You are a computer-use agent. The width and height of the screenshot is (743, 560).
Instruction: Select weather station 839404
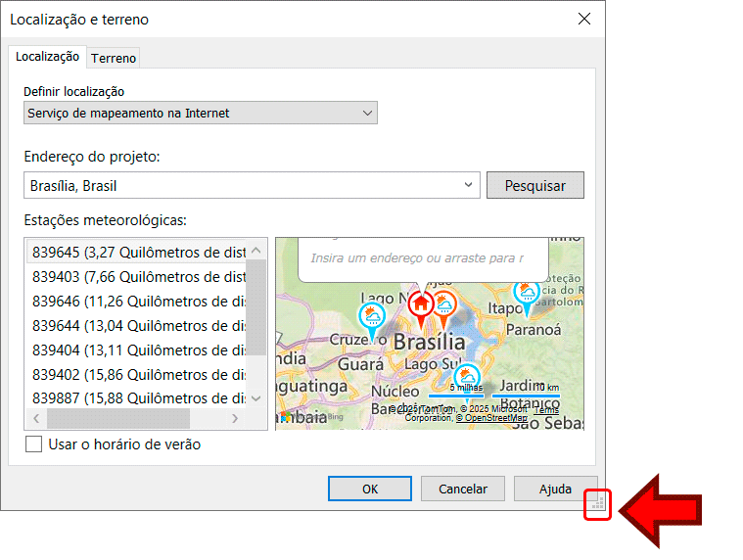coord(136,350)
